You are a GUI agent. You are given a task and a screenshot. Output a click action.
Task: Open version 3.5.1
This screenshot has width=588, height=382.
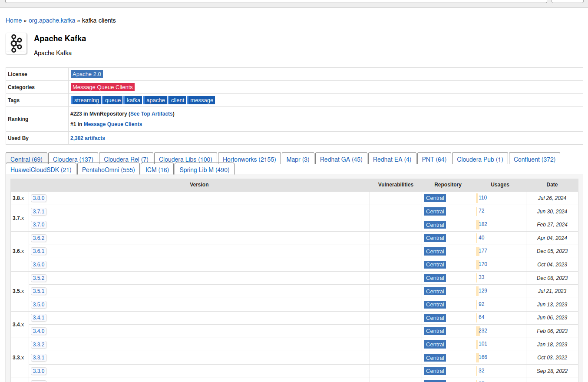point(39,291)
